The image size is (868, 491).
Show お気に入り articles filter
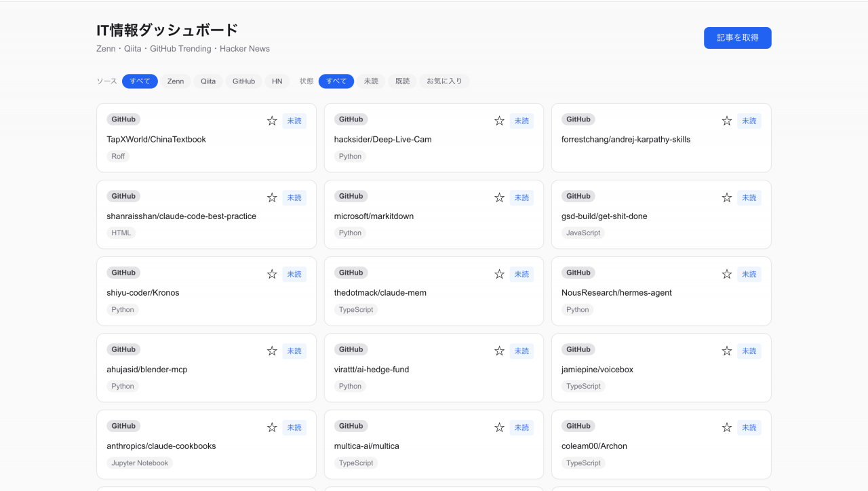click(444, 81)
